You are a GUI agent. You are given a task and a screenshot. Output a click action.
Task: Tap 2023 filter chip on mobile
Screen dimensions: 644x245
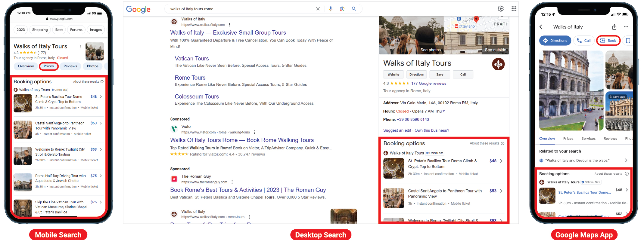21,30
